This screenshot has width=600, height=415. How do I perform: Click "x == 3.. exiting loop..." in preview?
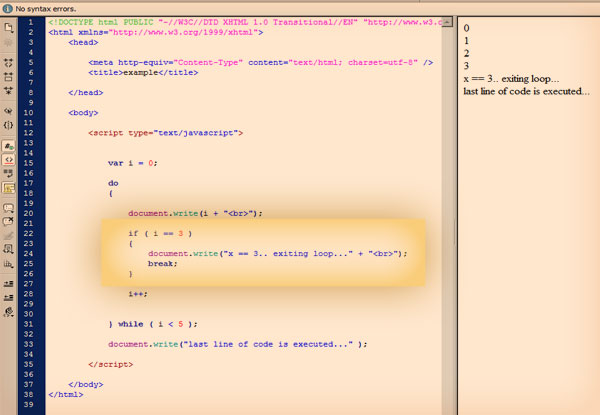pyautogui.click(x=511, y=79)
